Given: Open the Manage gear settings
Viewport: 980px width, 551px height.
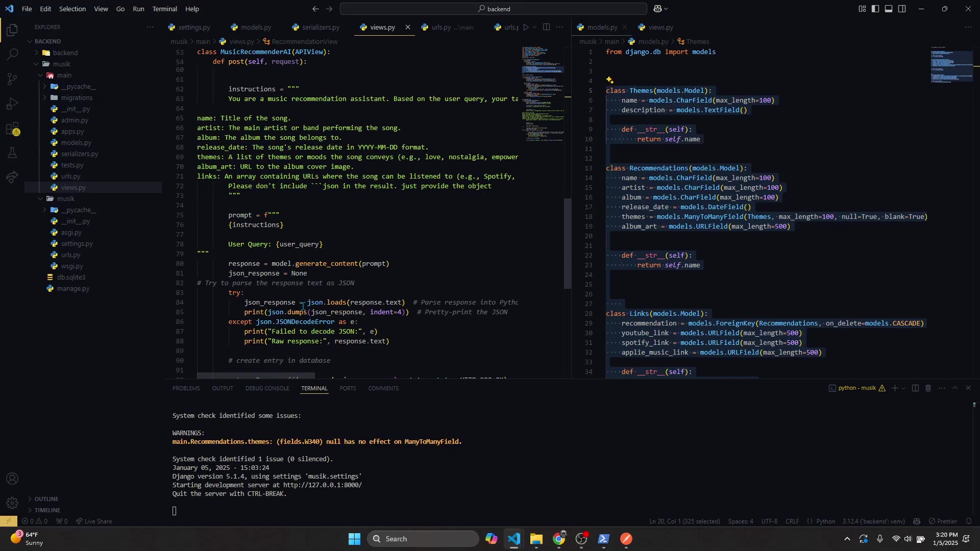Looking at the screenshot, I should click(12, 504).
